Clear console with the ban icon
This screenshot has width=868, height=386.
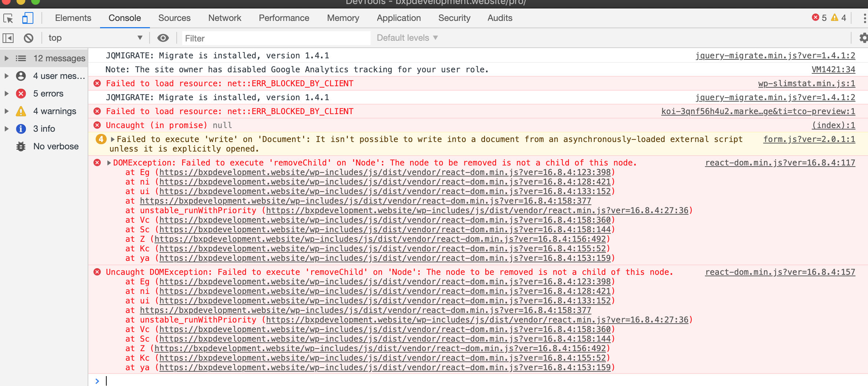point(29,38)
